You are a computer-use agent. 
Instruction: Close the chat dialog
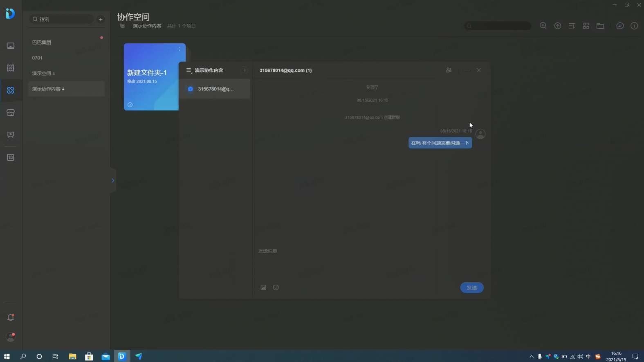[479, 70]
